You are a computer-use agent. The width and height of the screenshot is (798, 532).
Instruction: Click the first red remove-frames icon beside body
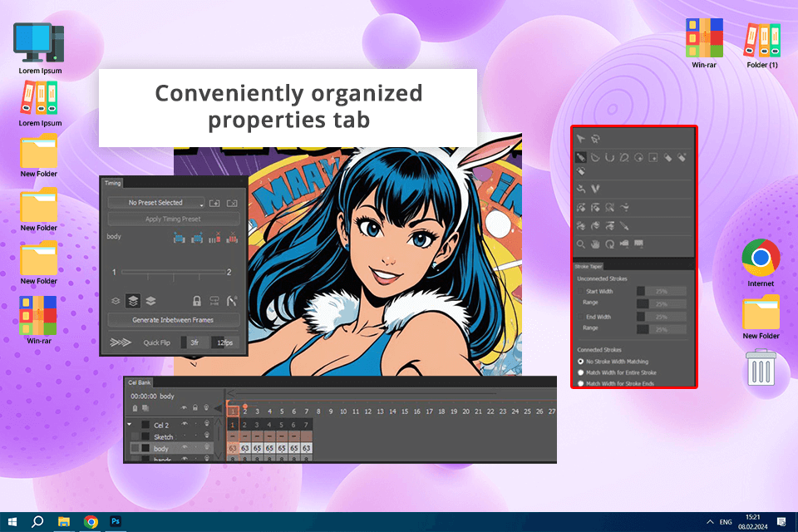[x=214, y=237]
